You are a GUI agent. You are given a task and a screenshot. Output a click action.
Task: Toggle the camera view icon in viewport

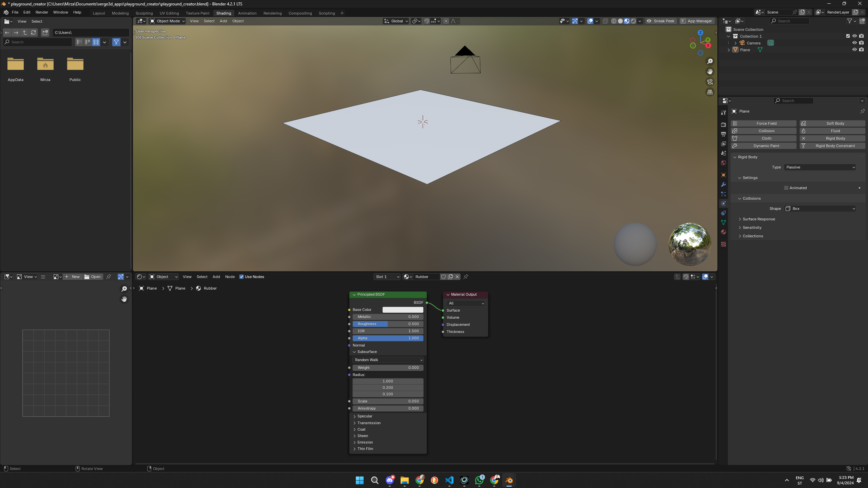tap(710, 82)
